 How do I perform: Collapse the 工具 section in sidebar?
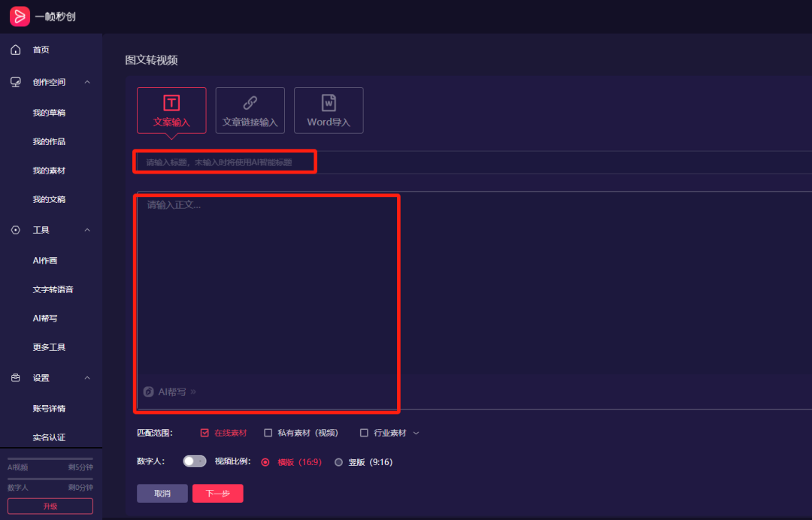[x=88, y=230]
